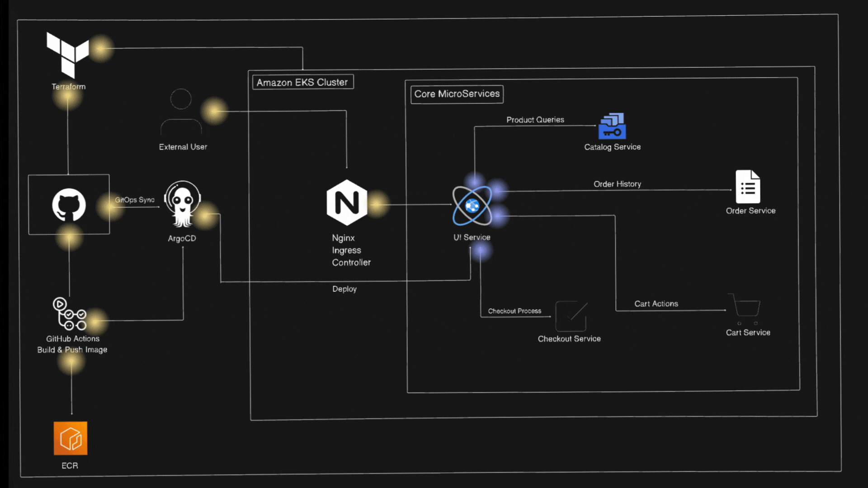Select the orange ECR icon
This screenshot has width=868, height=488.
tap(71, 438)
